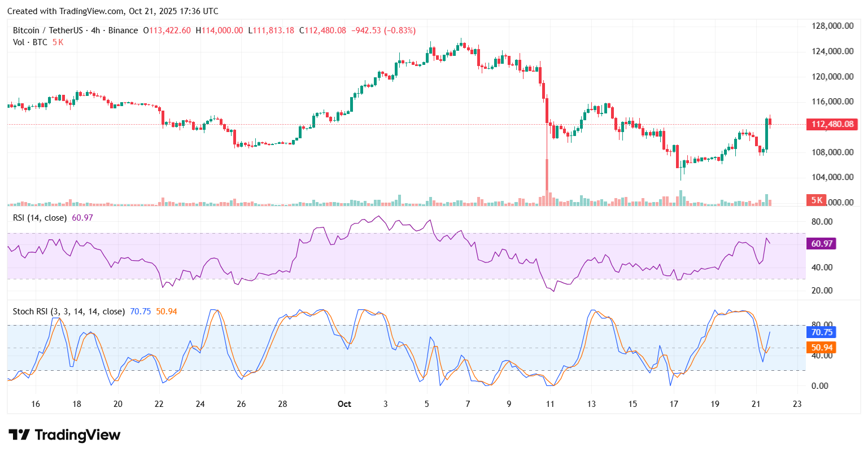This screenshot has height=456, width=868.
Task: Click the purple 60.97 RSI value tag
Action: pos(822,244)
